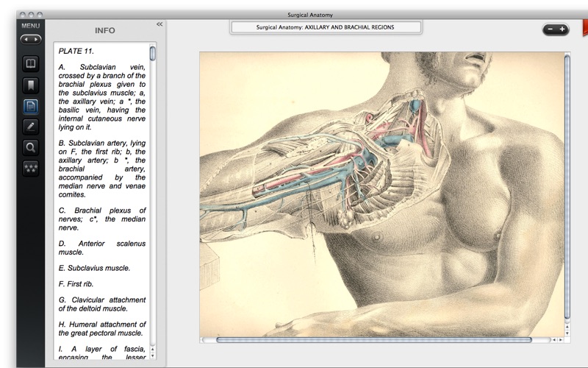This screenshot has width=588, height=368.
Task: Click the AXILLARY AND BRACHIAL REGIONS title field
Action: tap(326, 27)
